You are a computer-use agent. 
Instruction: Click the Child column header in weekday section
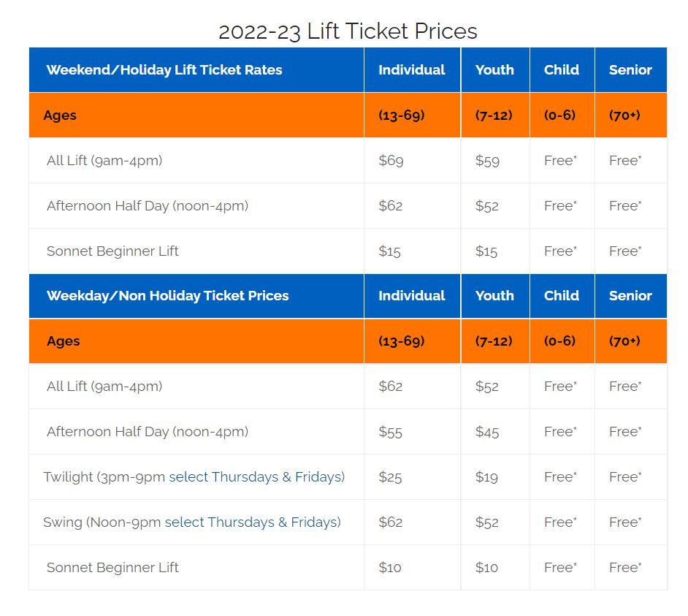coord(561,296)
